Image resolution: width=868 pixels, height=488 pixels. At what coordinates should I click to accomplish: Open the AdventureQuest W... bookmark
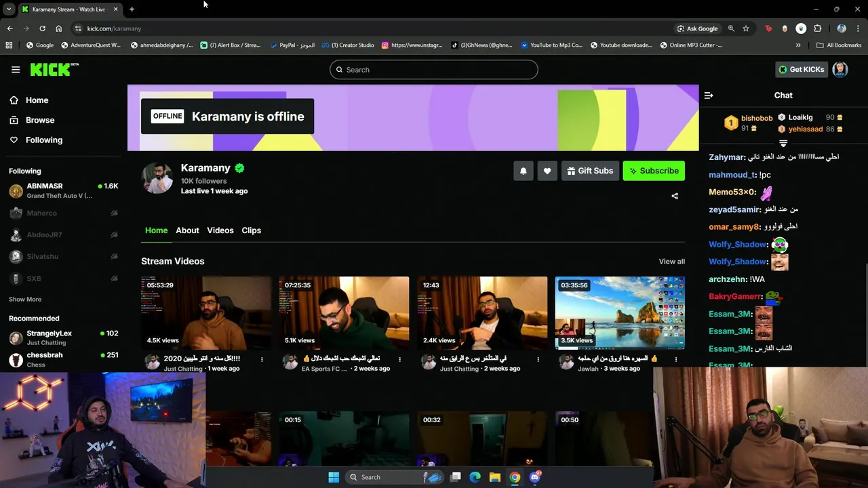(91, 45)
